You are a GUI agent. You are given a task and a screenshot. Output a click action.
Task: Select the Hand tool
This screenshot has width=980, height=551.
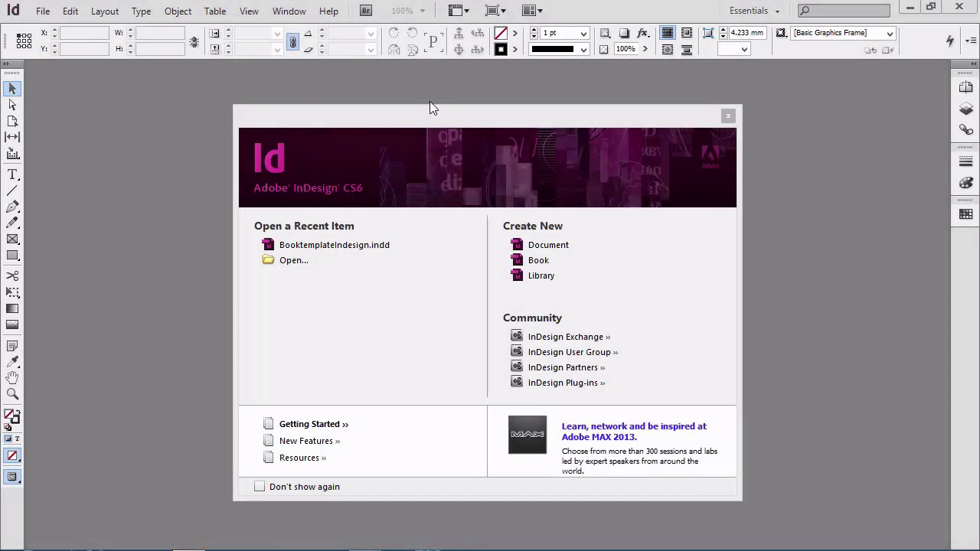(12, 378)
